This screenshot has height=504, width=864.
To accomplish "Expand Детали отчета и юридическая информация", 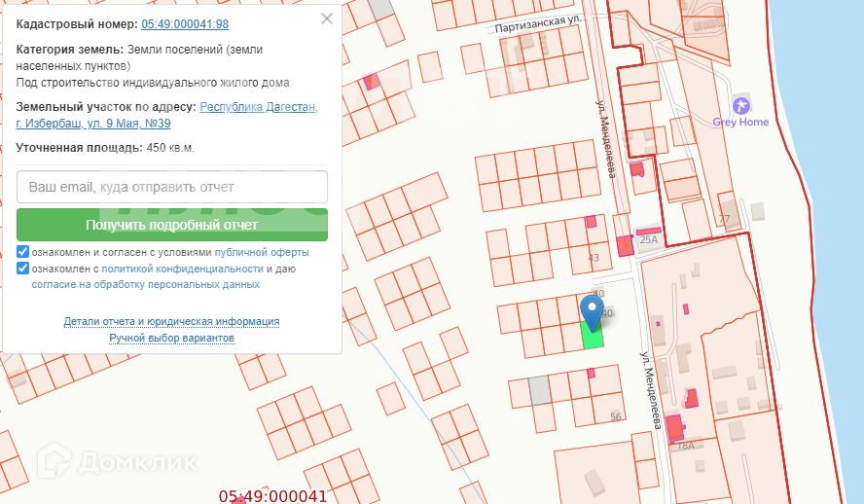I will coord(171,321).
